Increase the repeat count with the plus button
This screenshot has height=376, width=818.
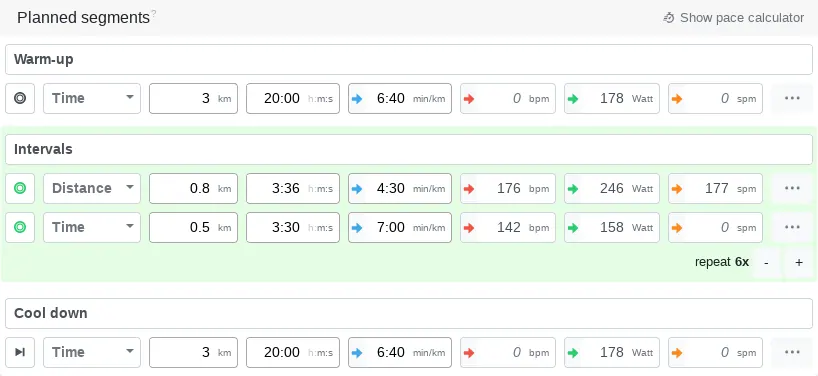[x=799, y=262]
